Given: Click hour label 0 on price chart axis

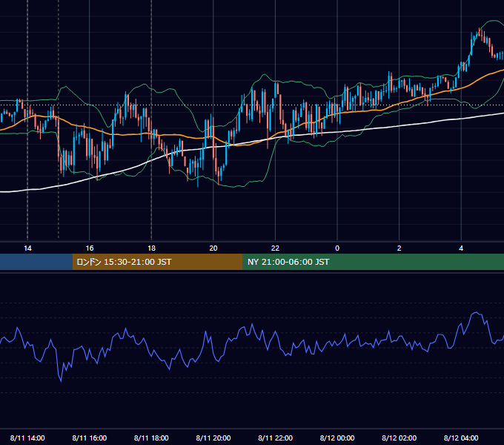Looking at the screenshot, I should [x=337, y=248].
